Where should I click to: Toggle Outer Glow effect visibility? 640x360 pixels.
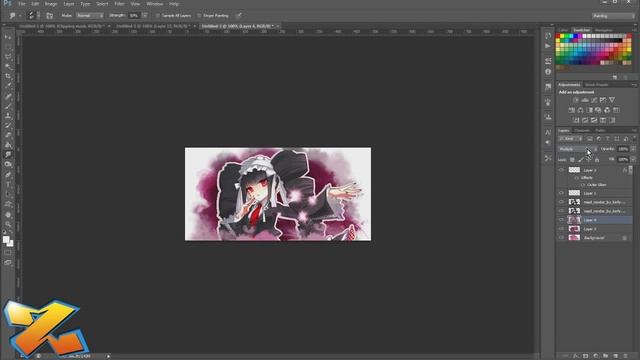(583, 185)
